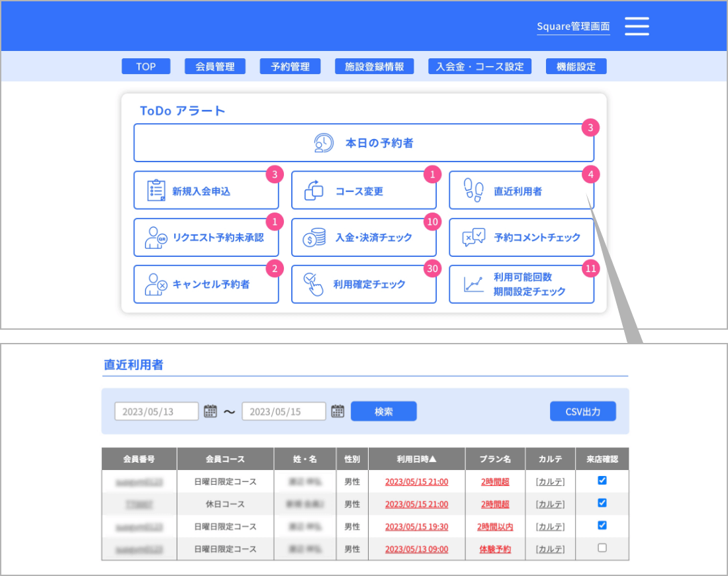Click the clock icon for 本日の予約者
The height and width of the screenshot is (576, 728).
[324, 143]
